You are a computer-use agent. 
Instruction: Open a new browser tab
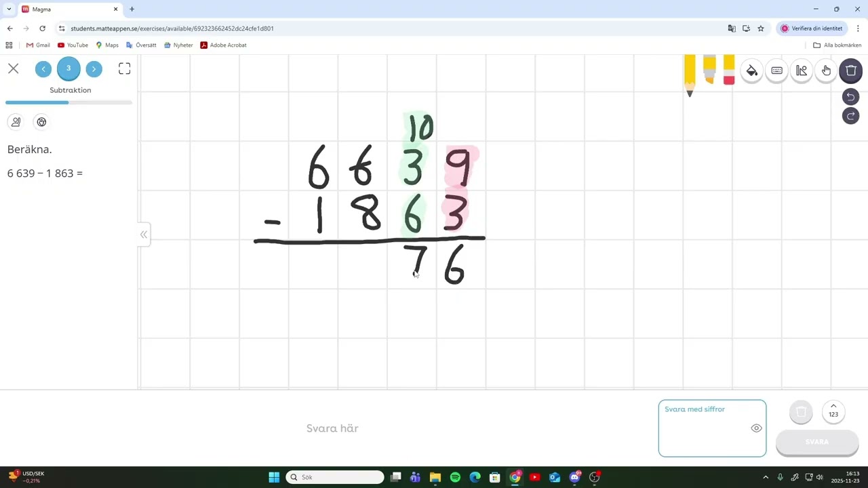[132, 9]
